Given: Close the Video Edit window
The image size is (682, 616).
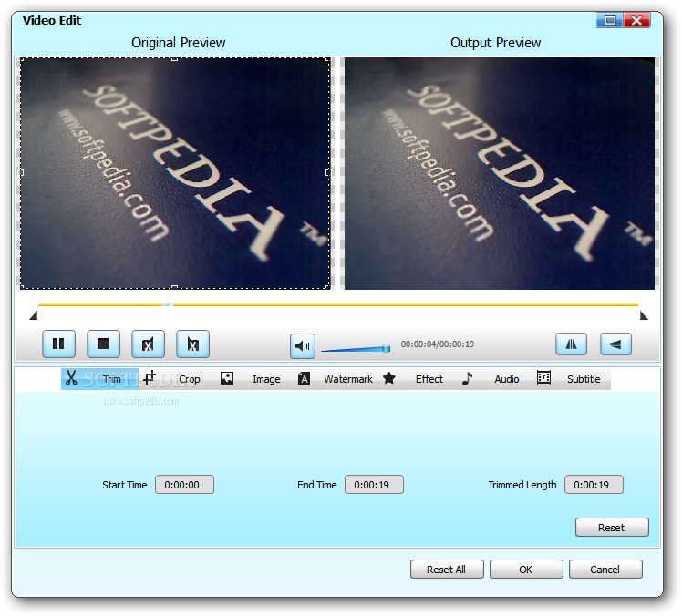Looking at the screenshot, I should pos(636,20).
